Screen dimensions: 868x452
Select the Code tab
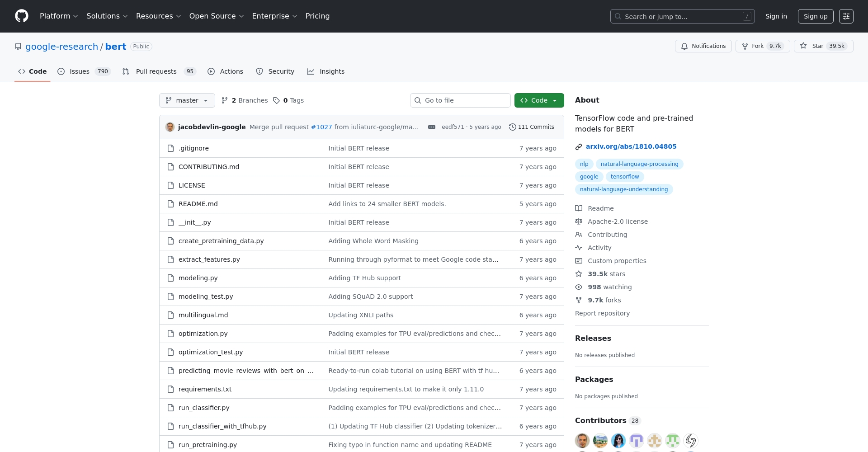pyautogui.click(x=32, y=71)
